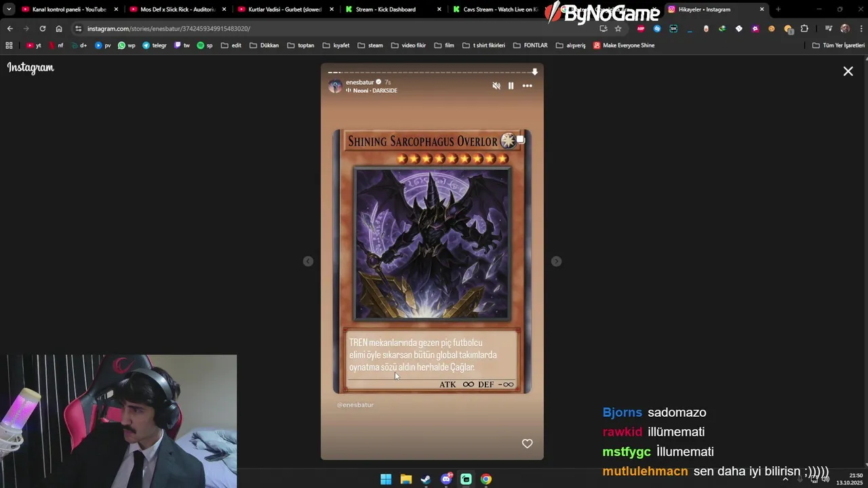The image size is (868, 488).
Task: Reload the Instagram page
Action: pyautogui.click(x=42, y=28)
